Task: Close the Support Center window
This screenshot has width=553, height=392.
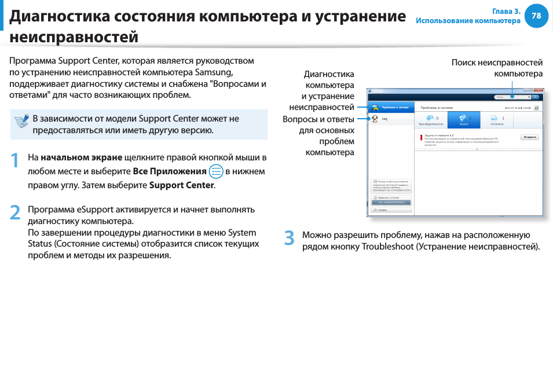Action: pos(538,90)
